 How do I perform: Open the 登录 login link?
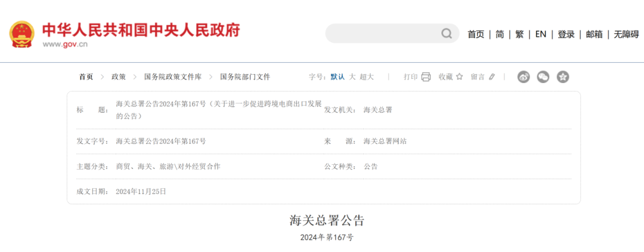tap(565, 35)
